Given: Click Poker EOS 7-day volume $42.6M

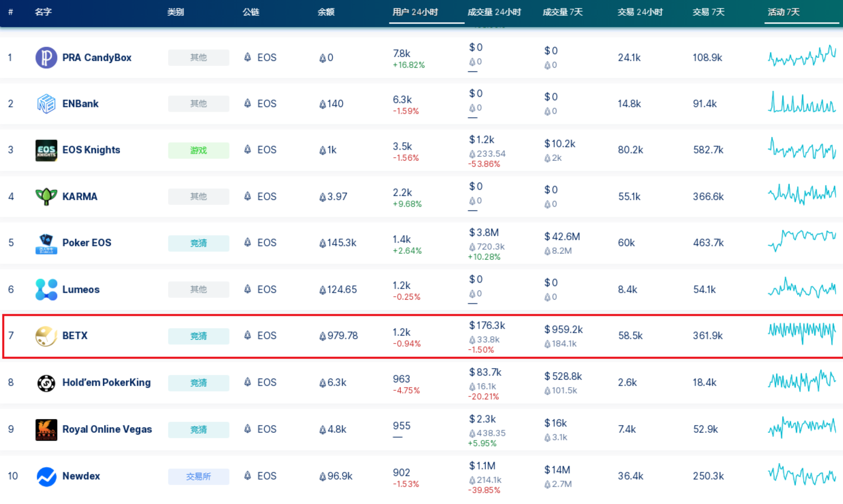Looking at the screenshot, I should 562,237.
